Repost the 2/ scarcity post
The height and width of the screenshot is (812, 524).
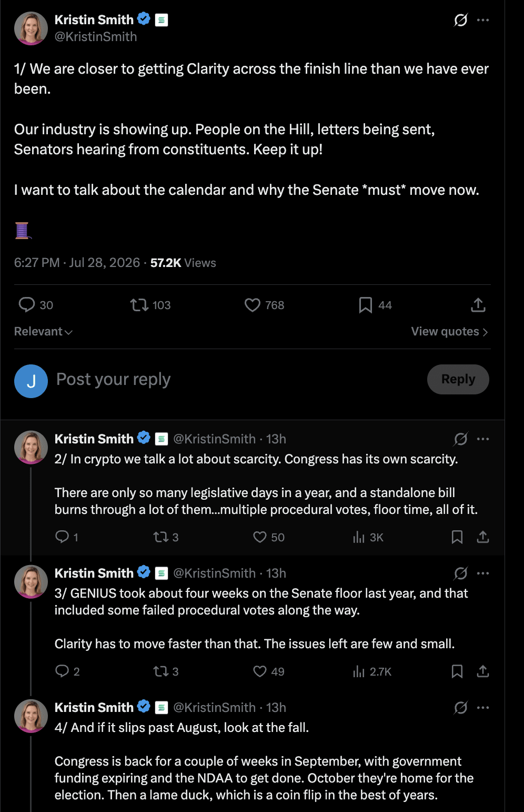[x=160, y=537]
